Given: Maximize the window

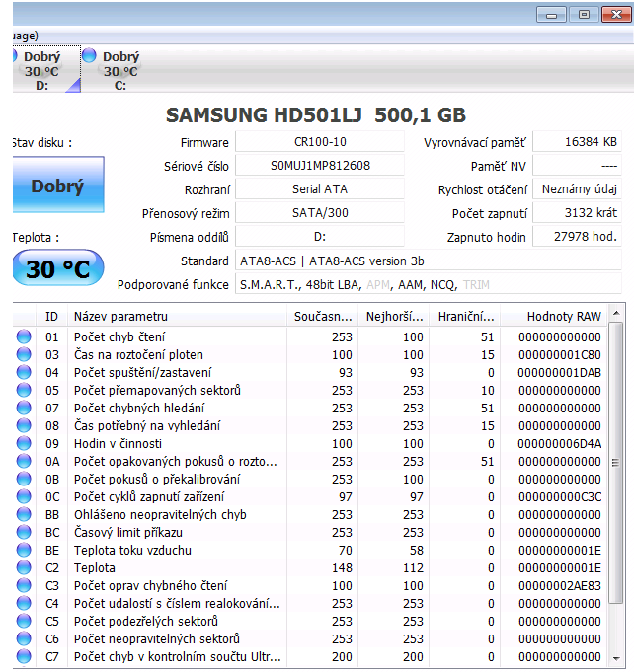Looking at the screenshot, I should (584, 15).
